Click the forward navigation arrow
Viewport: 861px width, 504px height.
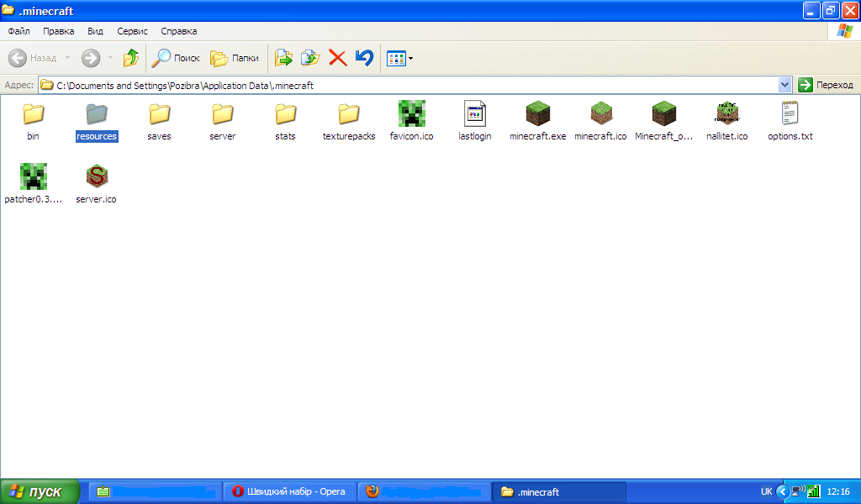pyautogui.click(x=91, y=58)
